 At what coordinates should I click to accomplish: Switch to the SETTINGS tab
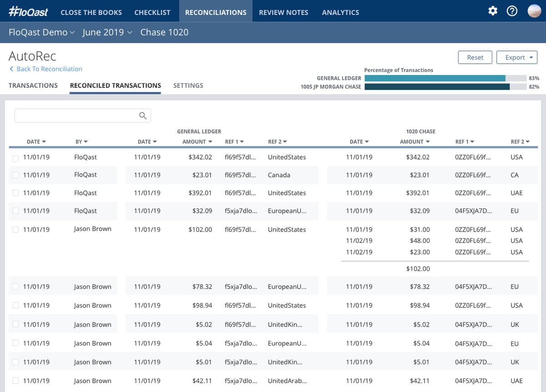188,85
